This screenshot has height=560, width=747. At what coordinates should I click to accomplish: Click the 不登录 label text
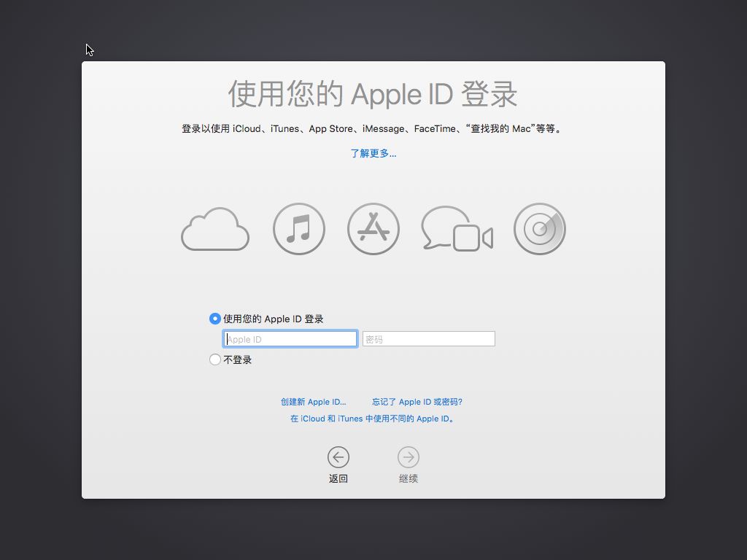[237, 359]
